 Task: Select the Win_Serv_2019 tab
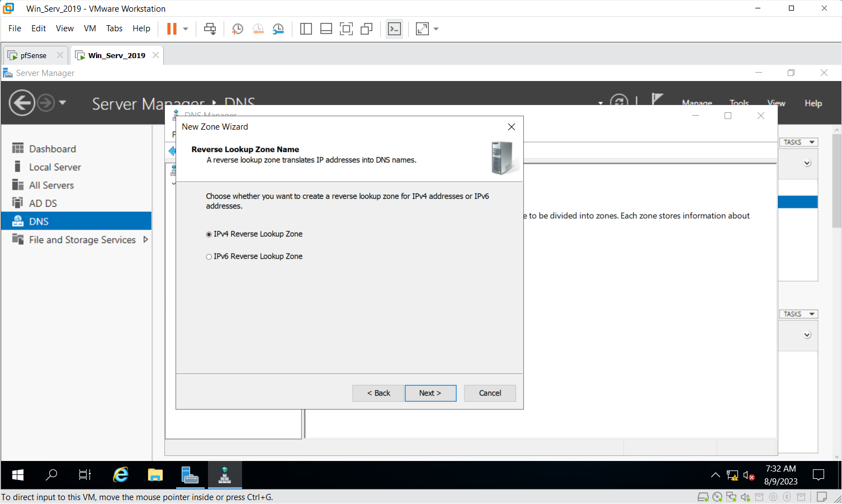coord(116,55)
